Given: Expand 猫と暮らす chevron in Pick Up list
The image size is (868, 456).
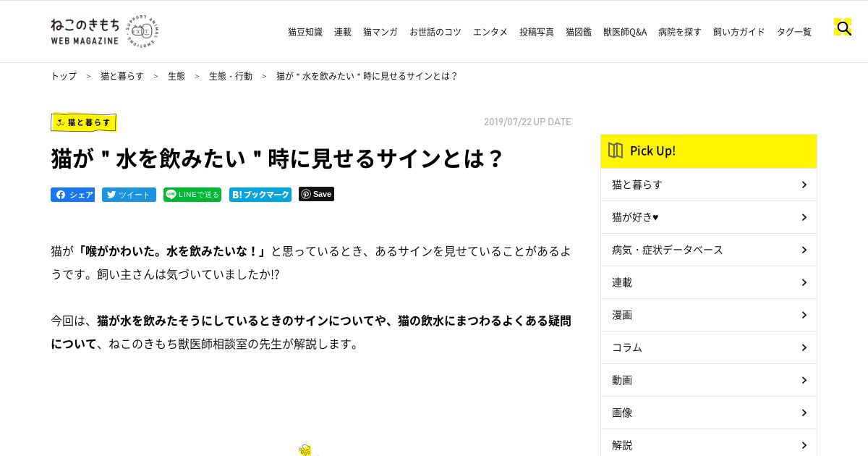Looking at the screenshot, I should [x=804, y=185].
